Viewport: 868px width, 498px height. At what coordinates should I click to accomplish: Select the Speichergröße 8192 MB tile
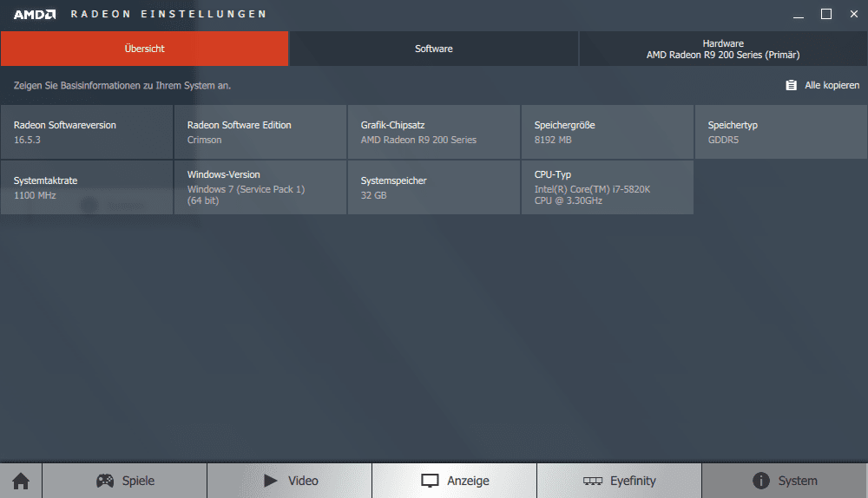[x=608, y=132]
